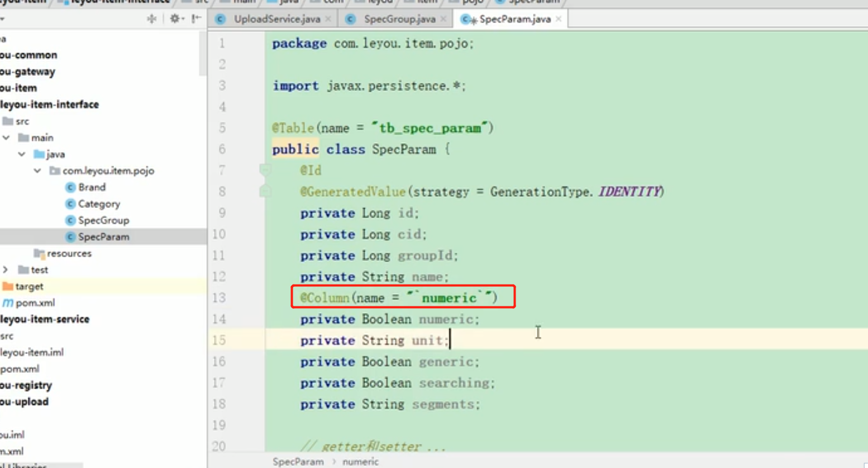Click 'private Long groupId;' declaration
The image size is (868, 468).
379,256
